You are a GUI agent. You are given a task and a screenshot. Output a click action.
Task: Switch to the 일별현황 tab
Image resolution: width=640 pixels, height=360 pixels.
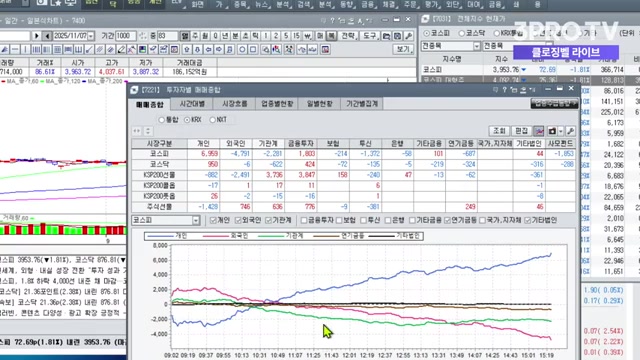[320, 104]
